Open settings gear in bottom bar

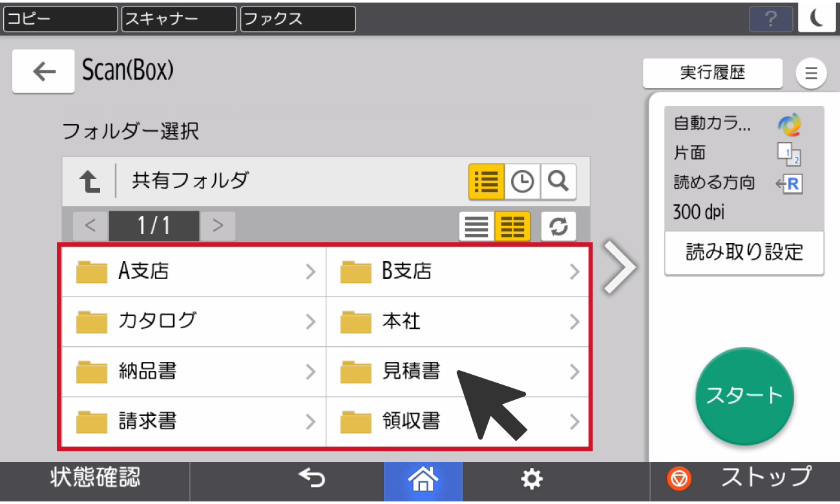click(x=531, y=479)
